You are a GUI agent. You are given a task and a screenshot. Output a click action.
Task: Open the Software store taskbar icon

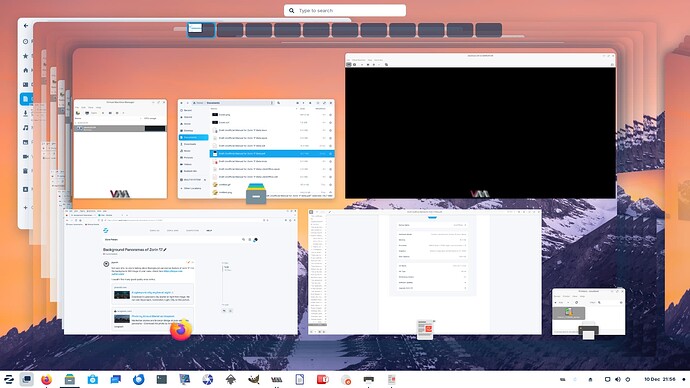click(92, 379)
